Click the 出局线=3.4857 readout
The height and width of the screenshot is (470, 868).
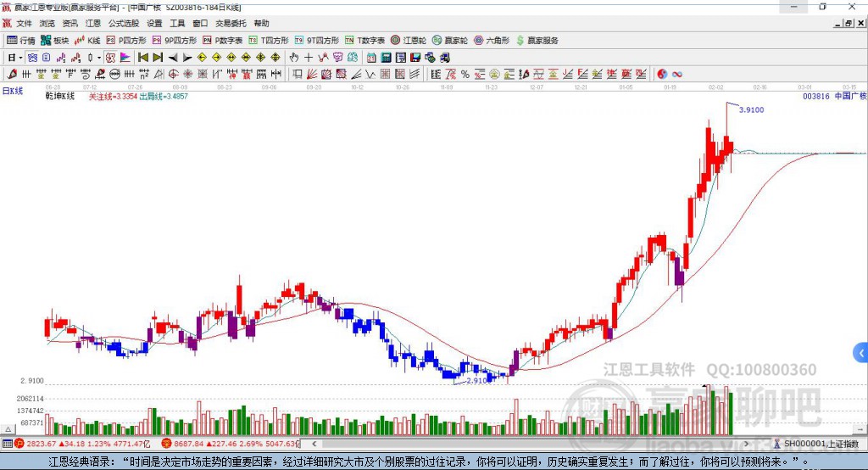coord(164,96)
